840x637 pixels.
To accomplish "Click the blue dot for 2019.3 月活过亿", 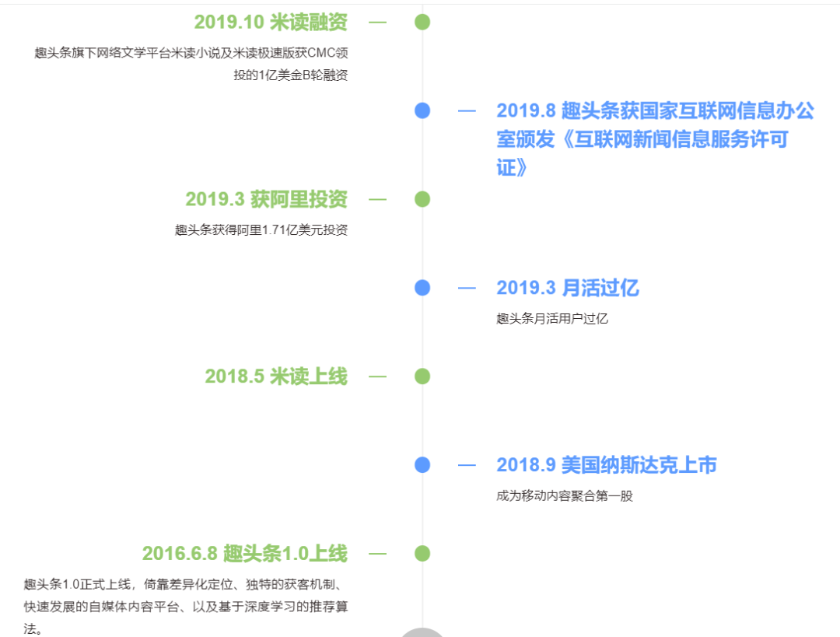I will (x=422, y=288).
